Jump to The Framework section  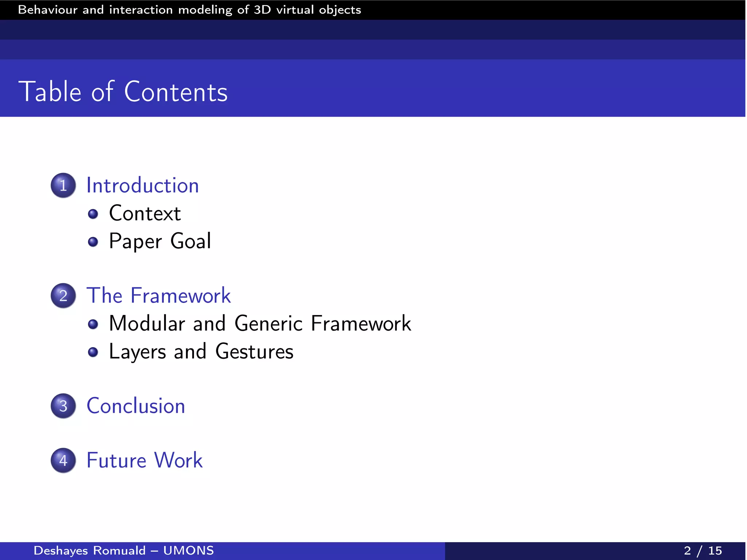point(159,296)
